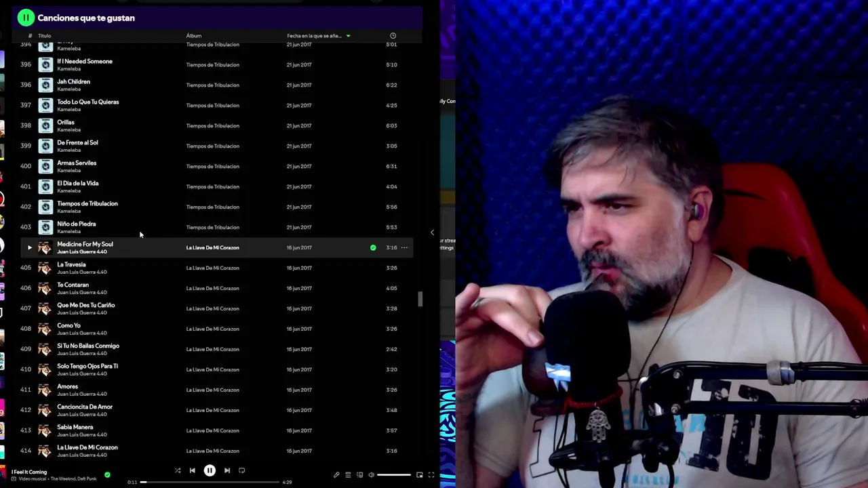Open the Kameleba artist under Niño de Piedra
The image size is (868, 488).
coord(68,231)
